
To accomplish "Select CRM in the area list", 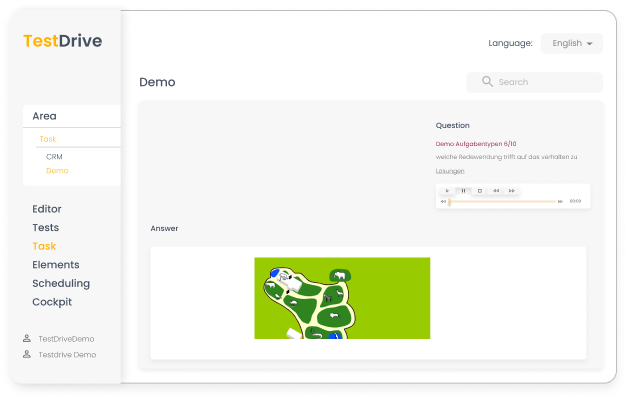I will click(54, 157).
